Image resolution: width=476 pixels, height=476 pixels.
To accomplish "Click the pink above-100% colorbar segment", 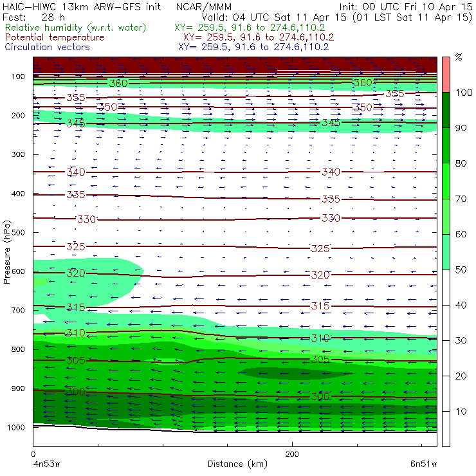I will click(446, 75).
